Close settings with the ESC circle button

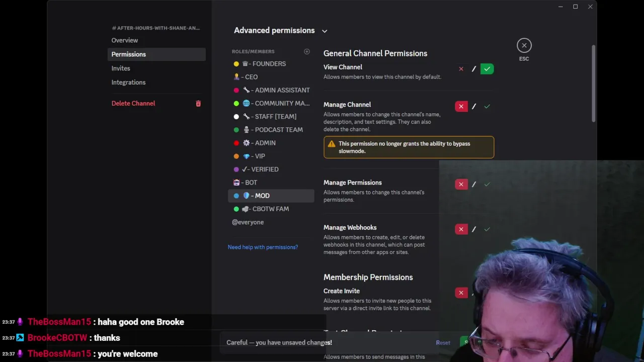tap(524, 45)
